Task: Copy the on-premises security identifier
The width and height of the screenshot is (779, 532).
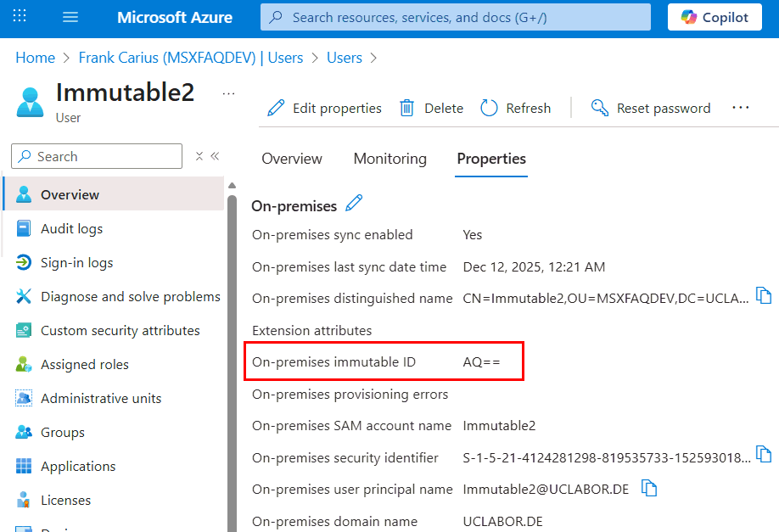Action: tap(765, 456)
